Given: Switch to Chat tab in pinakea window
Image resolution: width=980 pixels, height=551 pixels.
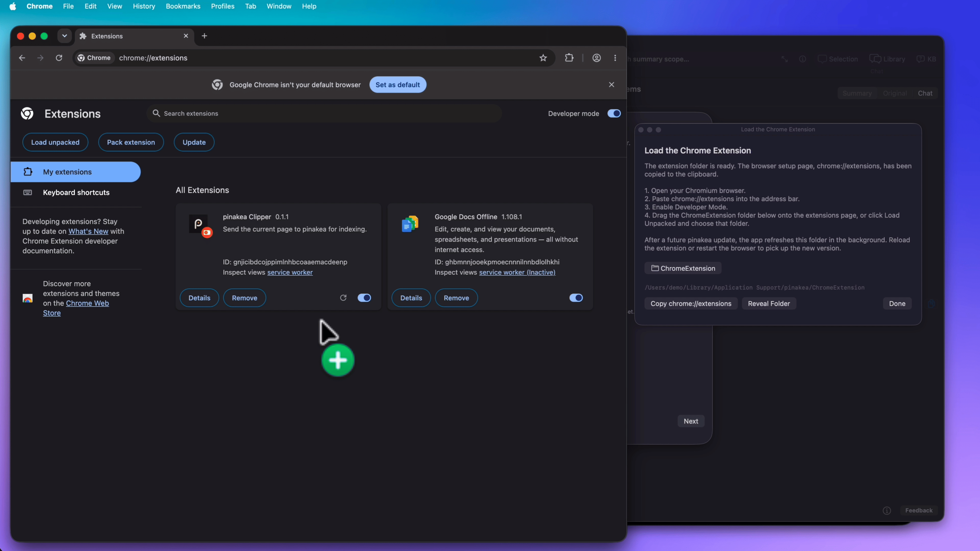Looking at the screenshot, I should [x=925, y=93].
